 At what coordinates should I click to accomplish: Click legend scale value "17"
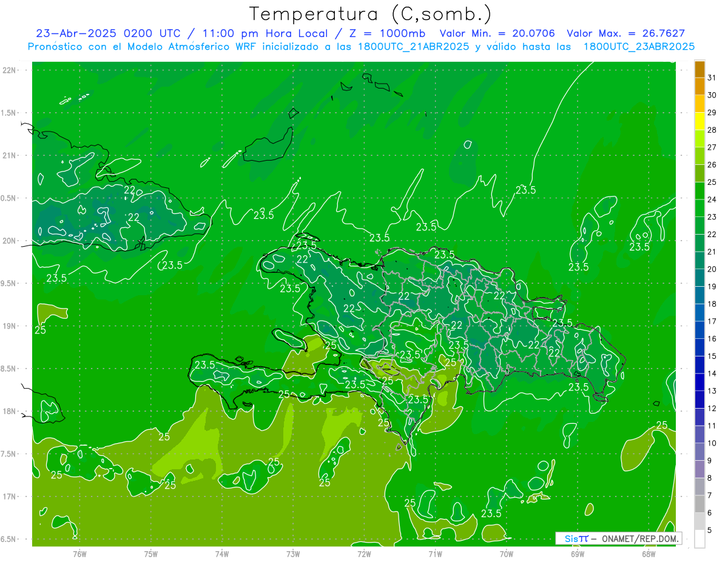(712, 321)
